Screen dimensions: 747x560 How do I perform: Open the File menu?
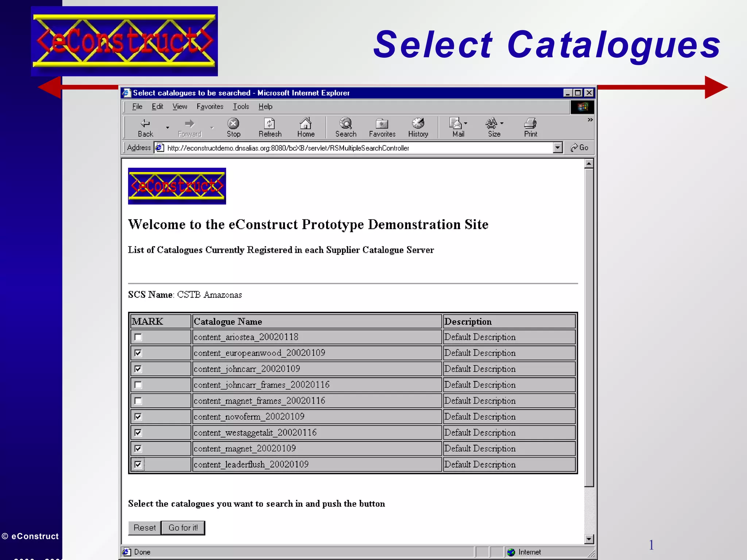[x=137, y=106]
